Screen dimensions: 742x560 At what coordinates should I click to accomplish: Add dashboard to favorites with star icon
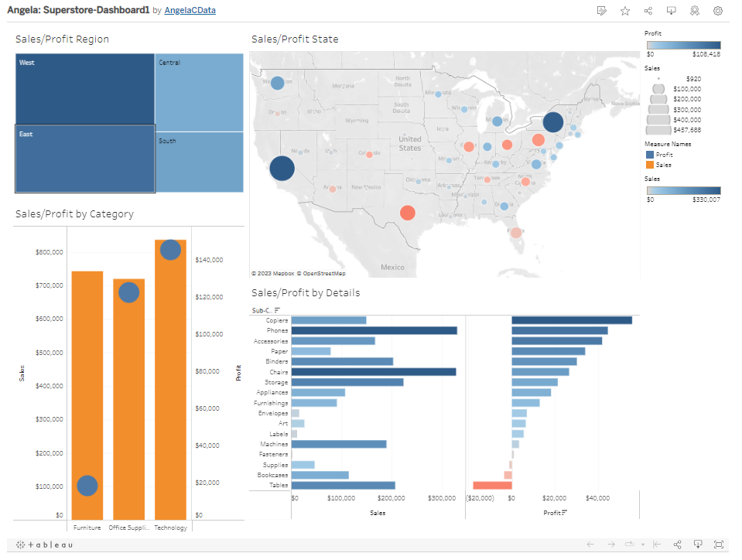coord(625,11)
